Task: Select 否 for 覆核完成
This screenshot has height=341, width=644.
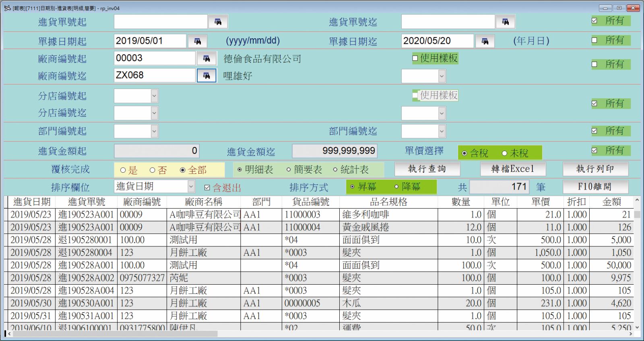Action: pos(152,170)
